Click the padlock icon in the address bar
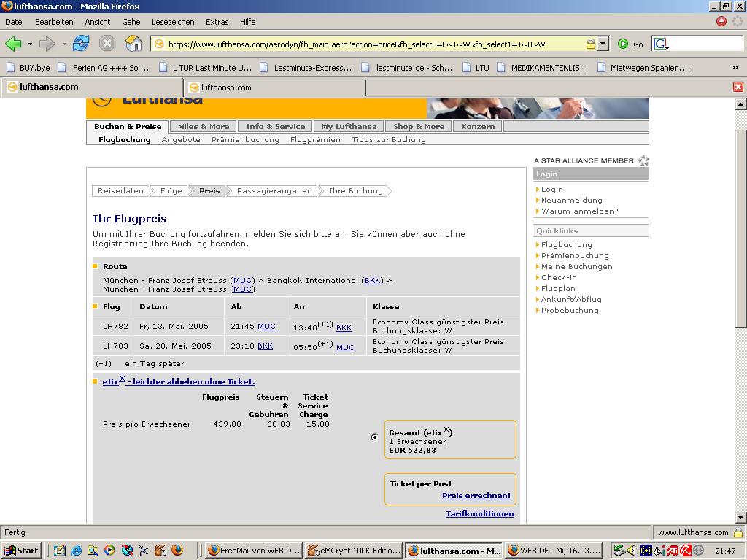Image resolution: width=747 pixels, height=560 pixels. pyautogui.click(x=591, y=44)
